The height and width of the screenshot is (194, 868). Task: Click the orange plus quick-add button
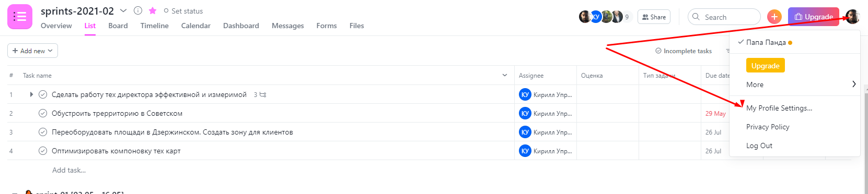(774, 17)
